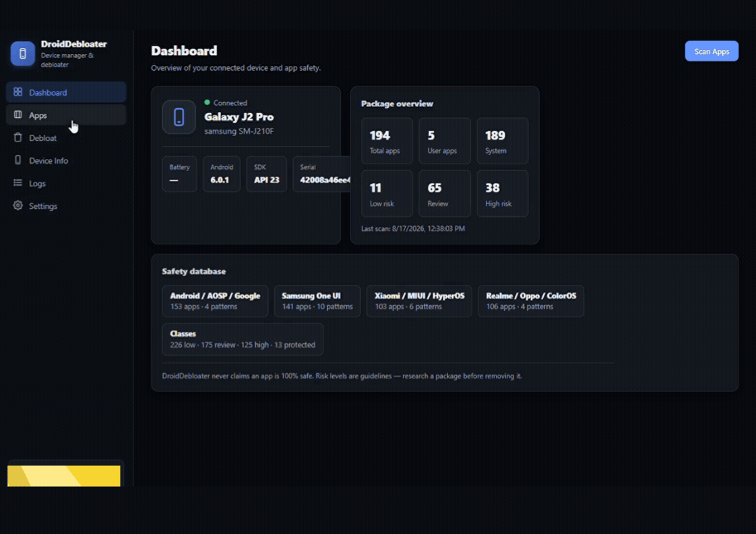This screenshot has width=756, height=534.
Task: Click the Realme / Oppo / ColorOS card
Action: 531,301
